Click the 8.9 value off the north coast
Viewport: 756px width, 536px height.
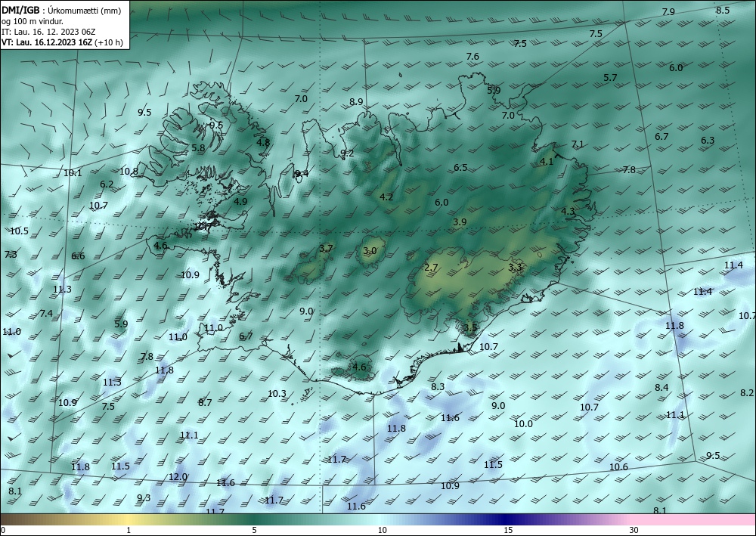click(x=356, y=102)
